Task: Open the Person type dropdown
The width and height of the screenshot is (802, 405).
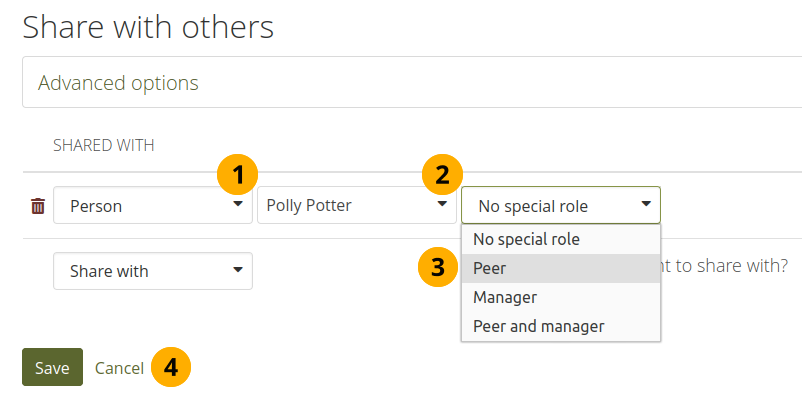Action: (152, 206)
